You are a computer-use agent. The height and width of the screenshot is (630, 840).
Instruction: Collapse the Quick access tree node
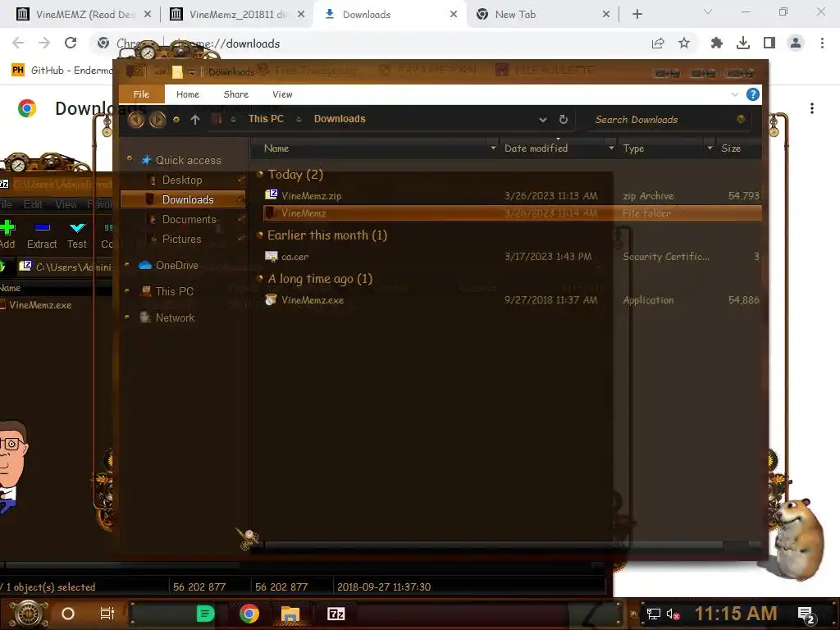[x=129, y=158]
